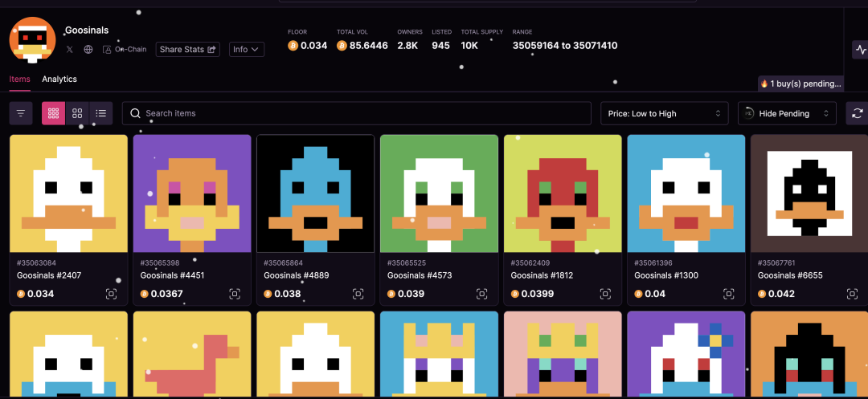The height and width of the screenshot is (399, 868).
Task: Switch to large grid view
Action: (x=77, y=113)
